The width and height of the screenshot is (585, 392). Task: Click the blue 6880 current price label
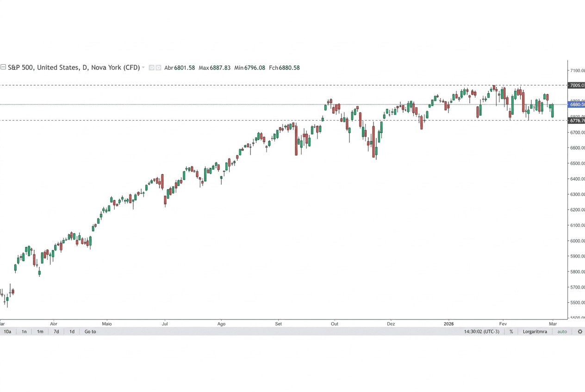(x=577, y=104)
